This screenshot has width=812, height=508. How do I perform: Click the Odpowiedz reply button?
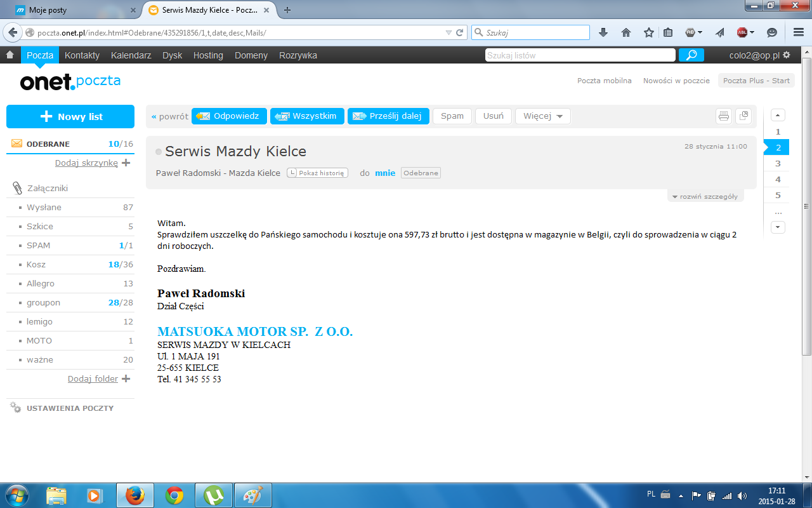[x=229, y=116]
